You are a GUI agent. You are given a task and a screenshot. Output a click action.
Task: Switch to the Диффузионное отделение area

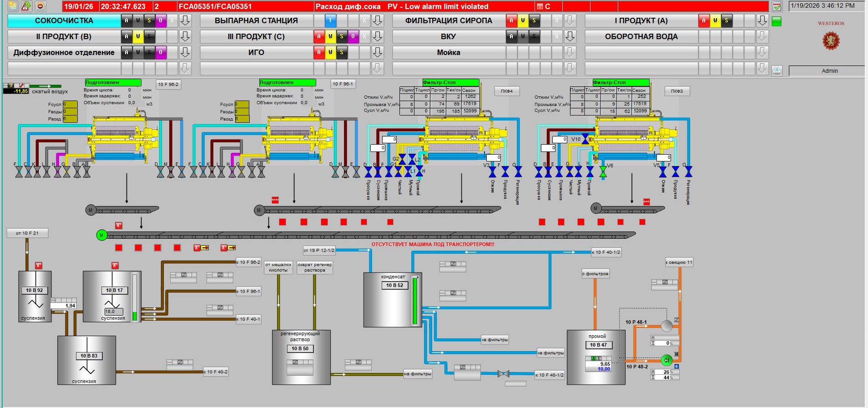[x=64, y=52]
